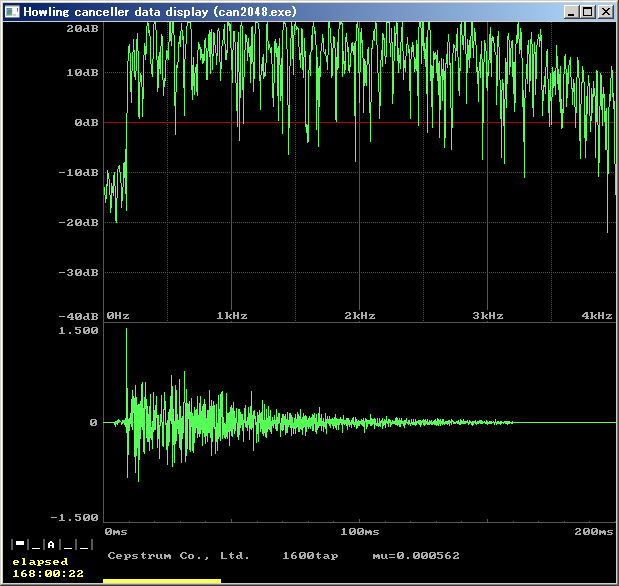The width and height of the screenshot is (619, 586).
Task: Click the tallest impulse response spike
Action: pos(126,345)
